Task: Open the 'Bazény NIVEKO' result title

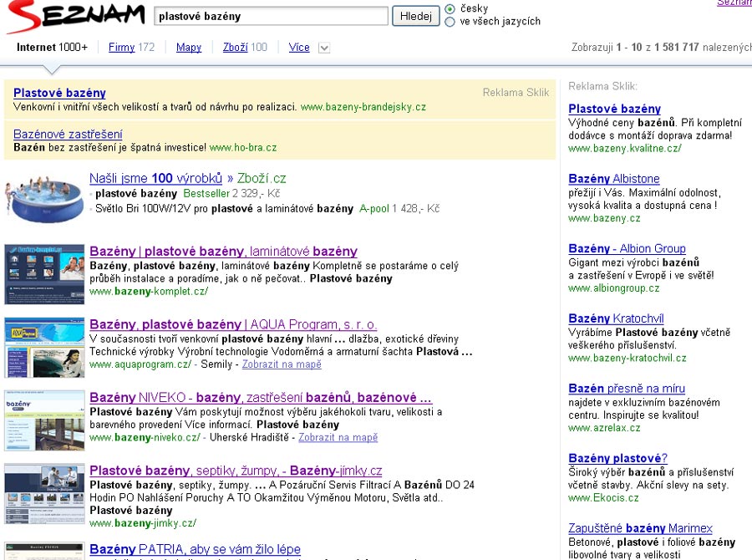Action: 261,397
